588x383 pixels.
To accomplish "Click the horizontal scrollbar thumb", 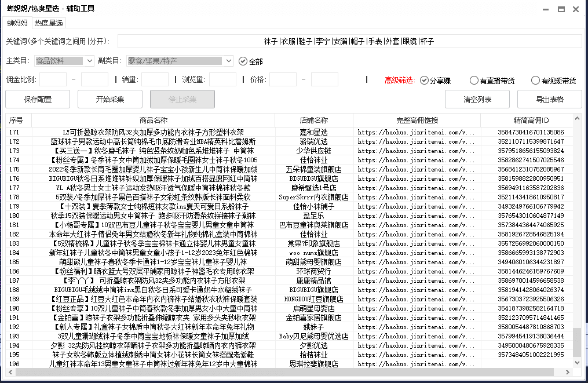I will point(284,372).
